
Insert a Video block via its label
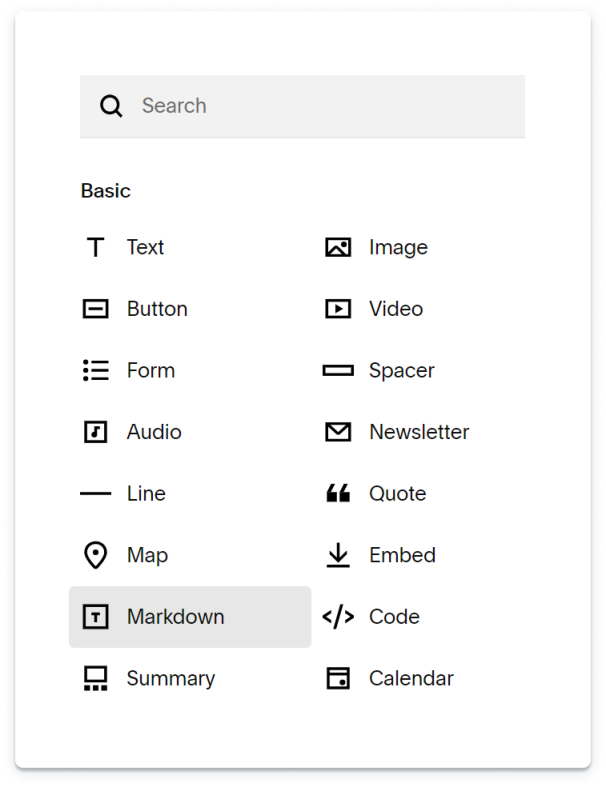pyautogui.click(x=396, y=309)
